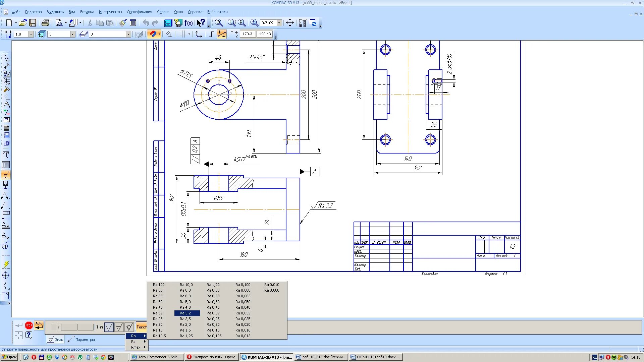Redo the undone action
The width and height of the screenshot is (644, 362).
click(155, 23)
